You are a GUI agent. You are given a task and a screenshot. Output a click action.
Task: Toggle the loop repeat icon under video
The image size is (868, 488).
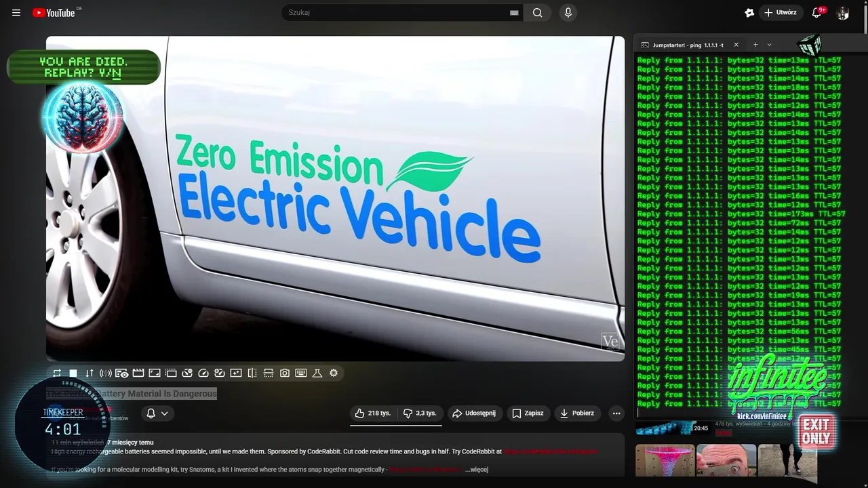[x=57, y=373]
